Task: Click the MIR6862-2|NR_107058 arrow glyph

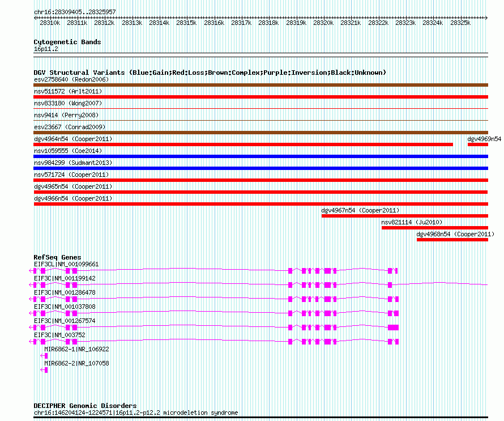Action: [44, 370]
